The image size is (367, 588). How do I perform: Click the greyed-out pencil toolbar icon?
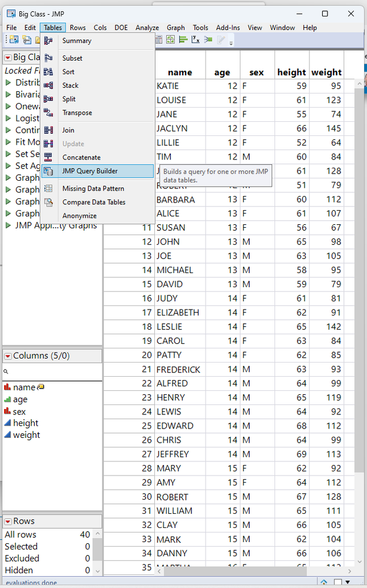(x=221, y=40)
